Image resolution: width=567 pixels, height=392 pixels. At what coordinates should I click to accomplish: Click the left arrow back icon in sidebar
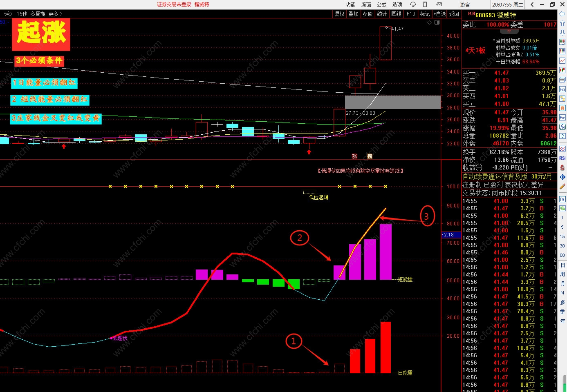[x=563, y=14]
